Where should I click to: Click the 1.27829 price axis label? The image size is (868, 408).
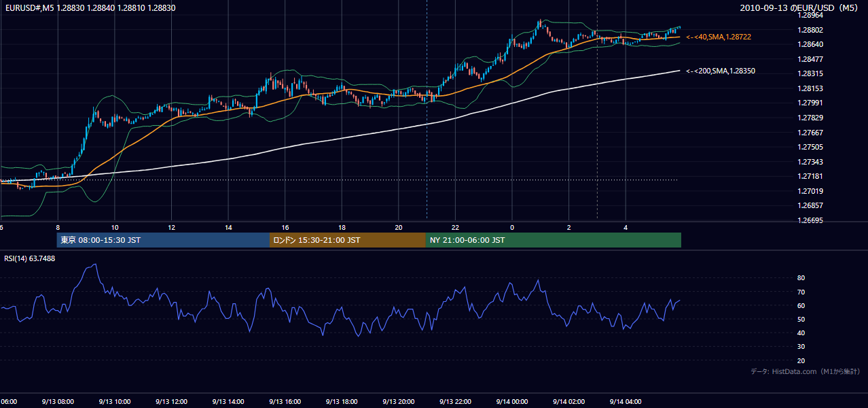[x=810, y=118]
